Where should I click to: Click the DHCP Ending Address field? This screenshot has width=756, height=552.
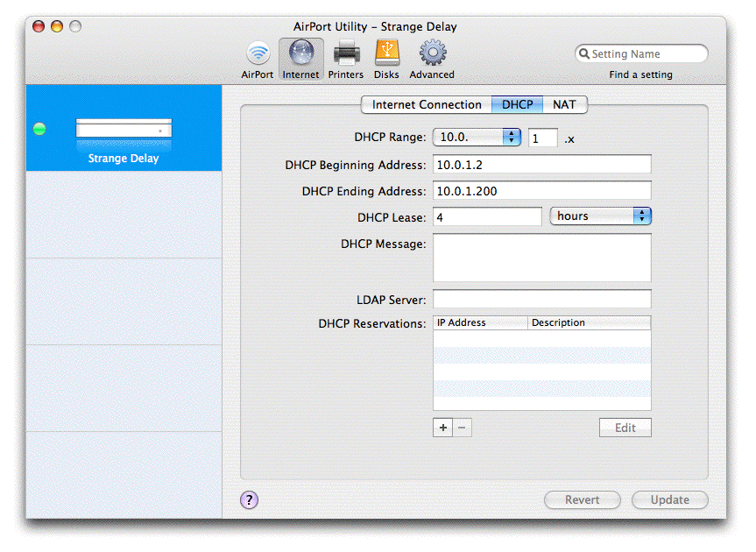click(x=541, y=191)
